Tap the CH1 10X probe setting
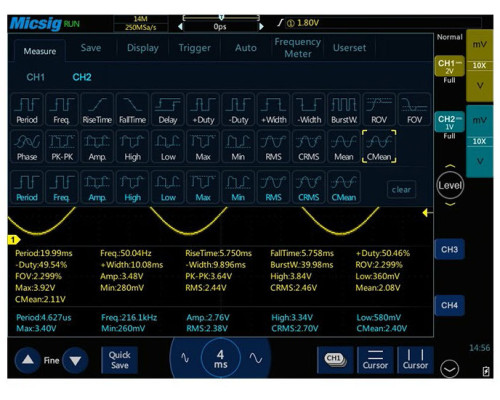 click(x=479, y=65)
